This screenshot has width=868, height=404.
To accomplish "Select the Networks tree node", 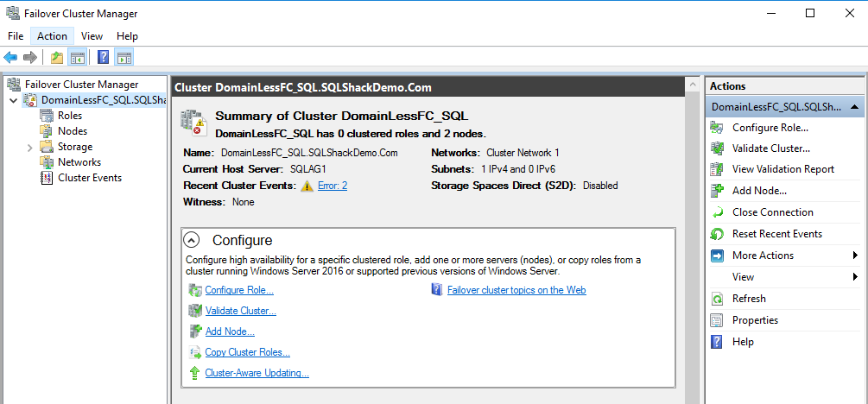I will (79, 162).
